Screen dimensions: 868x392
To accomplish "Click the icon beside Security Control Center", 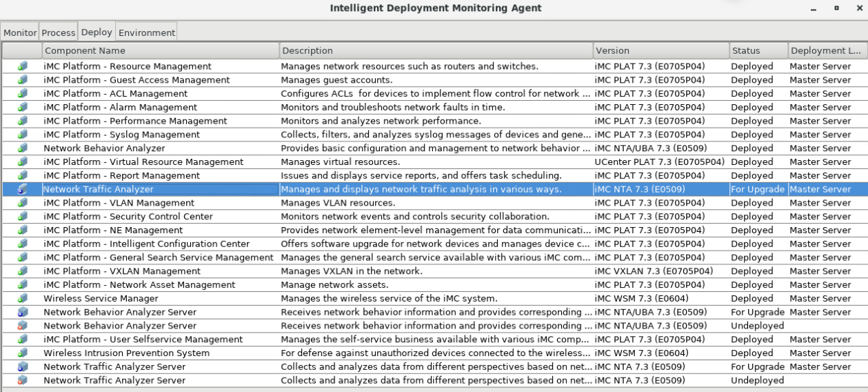I will [23, 217].
